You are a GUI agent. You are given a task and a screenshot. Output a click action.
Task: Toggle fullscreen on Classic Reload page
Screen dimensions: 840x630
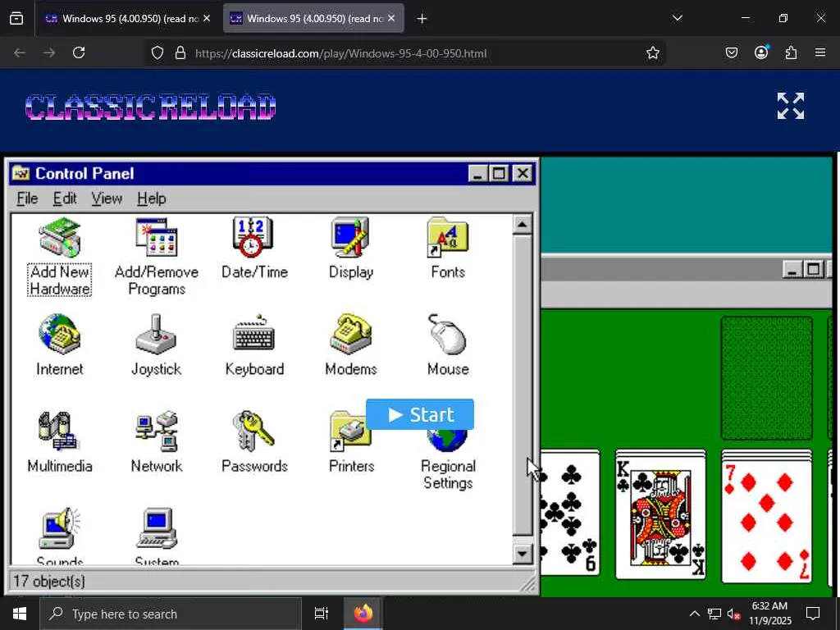[x=791, y=106]
